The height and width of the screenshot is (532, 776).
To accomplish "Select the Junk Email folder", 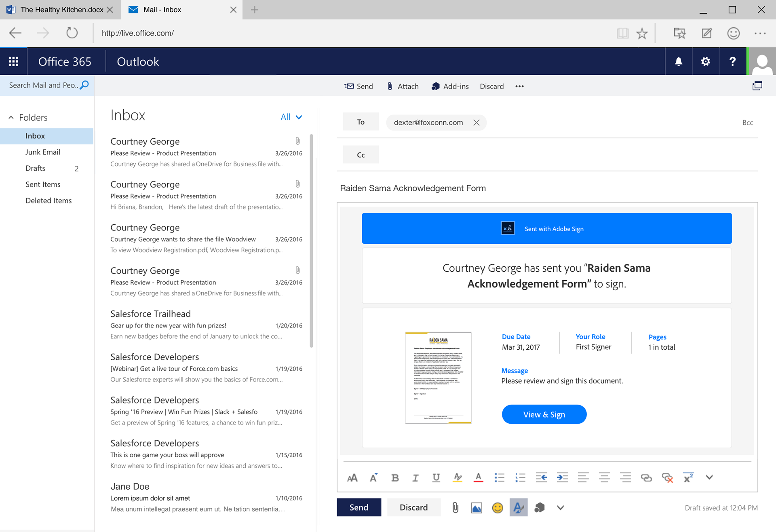I will (43, 152).
